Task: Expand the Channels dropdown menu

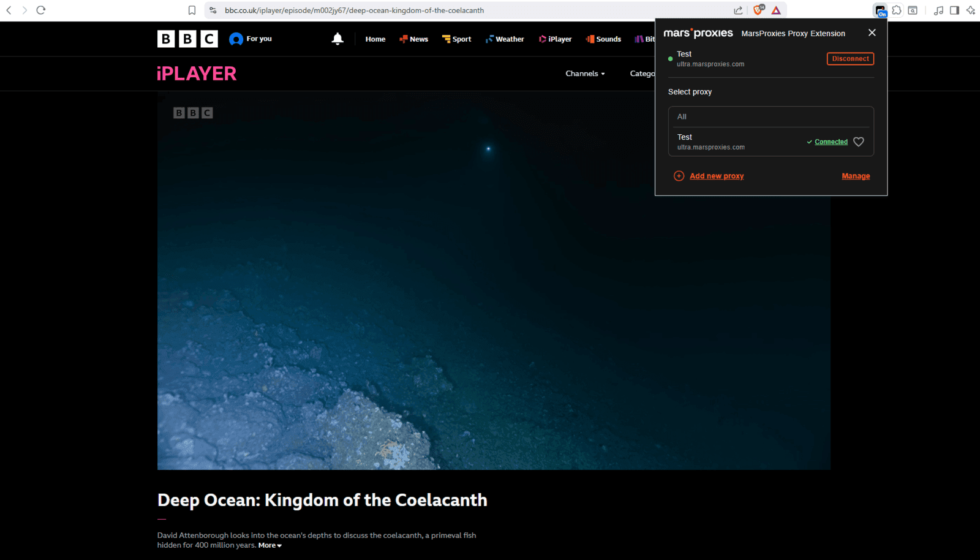Action: click(585, 74)
